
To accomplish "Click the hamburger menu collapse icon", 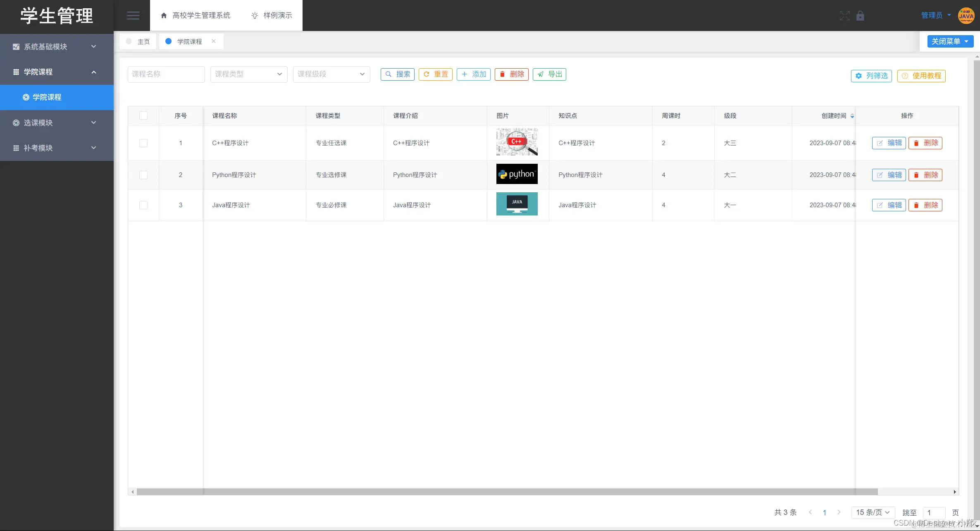I will point(133,15).
